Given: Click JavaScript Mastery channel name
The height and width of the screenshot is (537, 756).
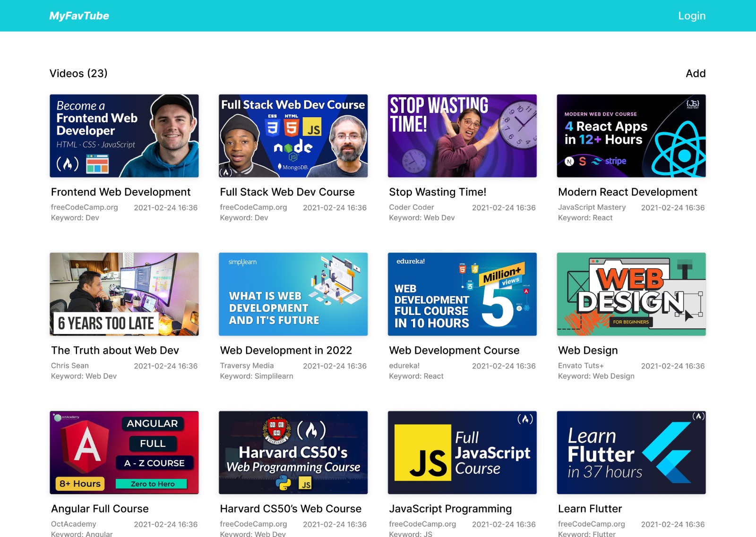Looking at the screenshot, I should click(x=592, y=207).
